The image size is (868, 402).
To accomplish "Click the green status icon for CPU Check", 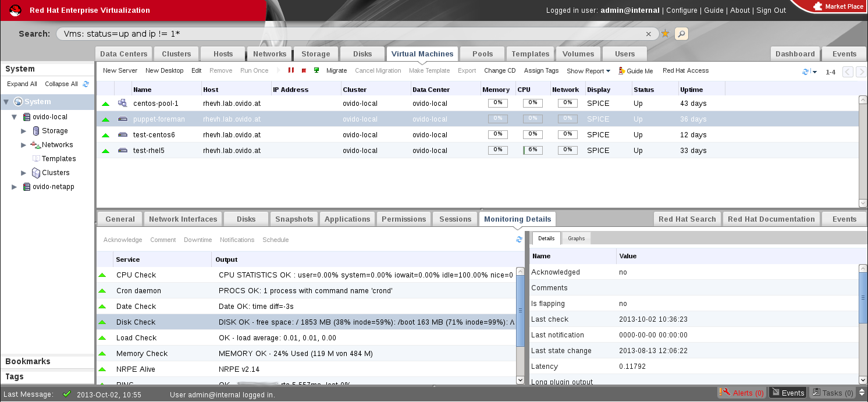I will click(x=102, y=275).
